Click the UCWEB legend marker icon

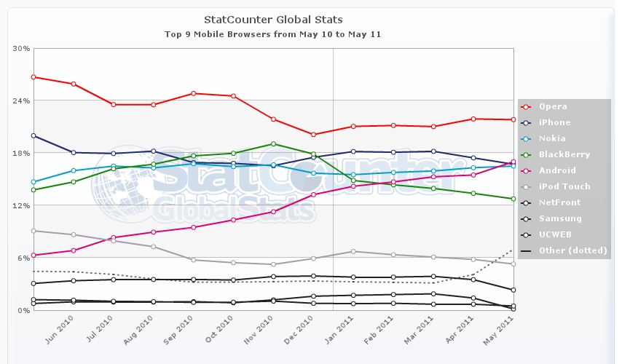[x=527, y=235]
